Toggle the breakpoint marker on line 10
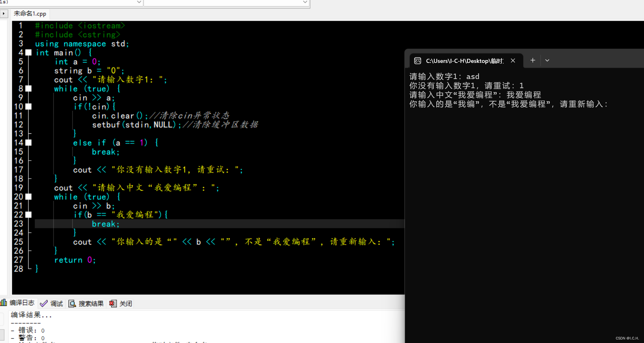The width and height of the screenshot is (644, 343). pos(28,107)
